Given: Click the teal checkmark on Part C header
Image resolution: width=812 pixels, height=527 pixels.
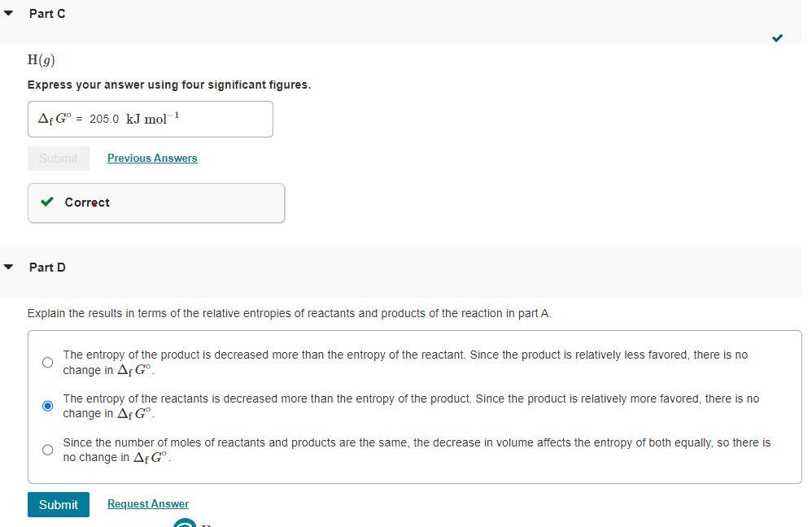Looking at the screenshot, I should tap(776, 37).
